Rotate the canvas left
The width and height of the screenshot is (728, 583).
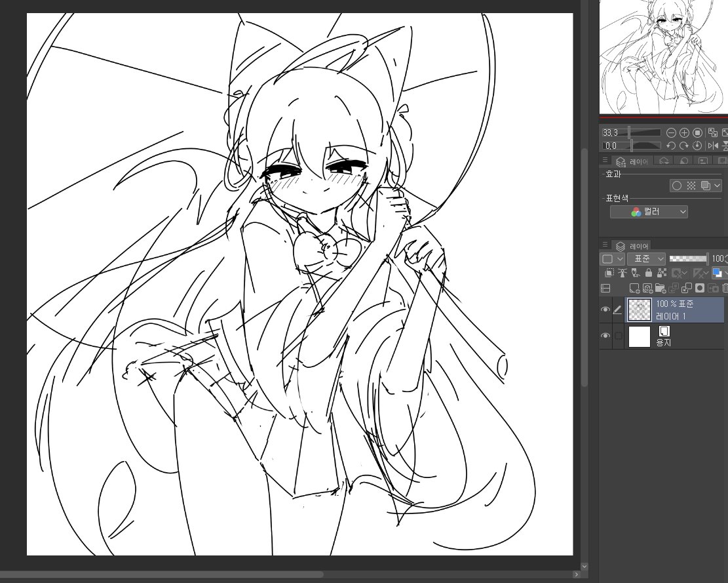pyautogui.click(x=671, y=146)
